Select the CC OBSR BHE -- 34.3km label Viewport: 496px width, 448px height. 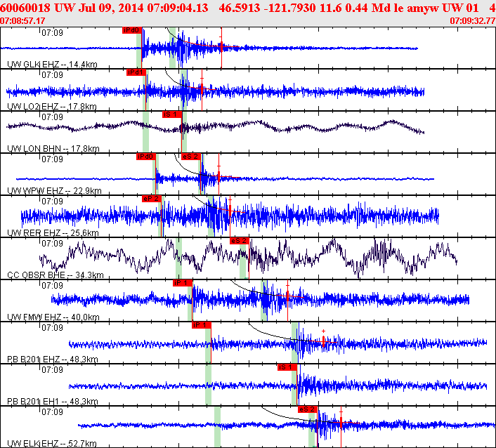56,275
